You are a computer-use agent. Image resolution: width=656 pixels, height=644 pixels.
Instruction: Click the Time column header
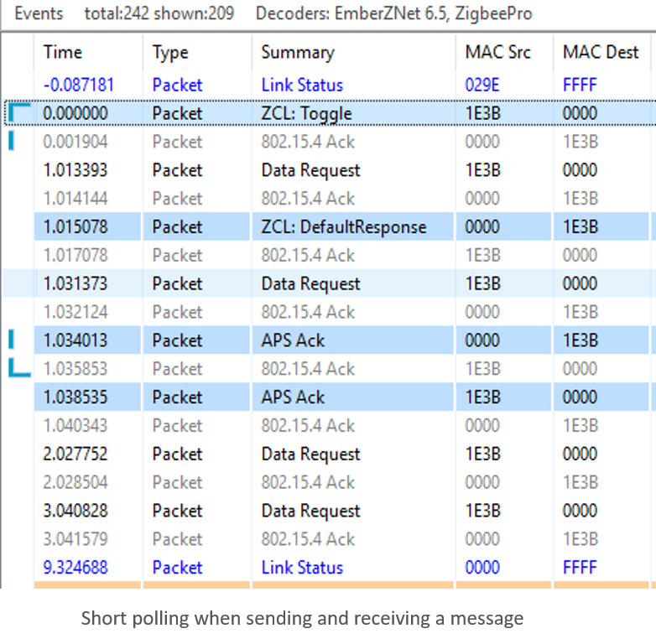pos(63,52)
